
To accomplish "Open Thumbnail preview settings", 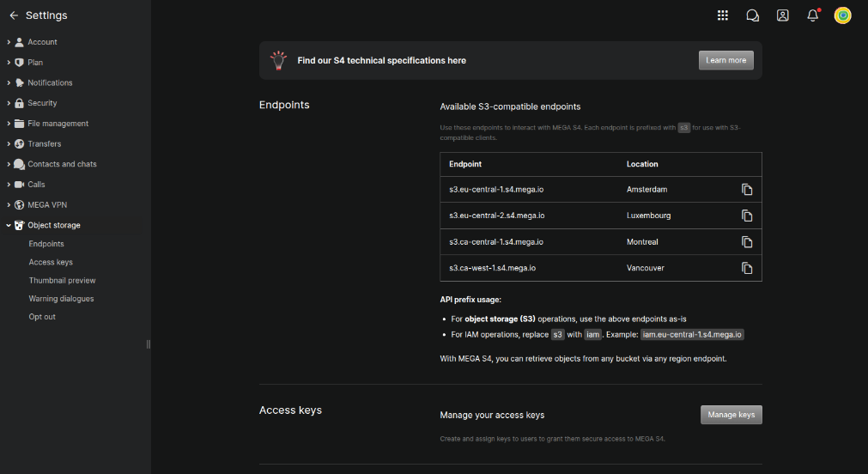I will [62, 280].
